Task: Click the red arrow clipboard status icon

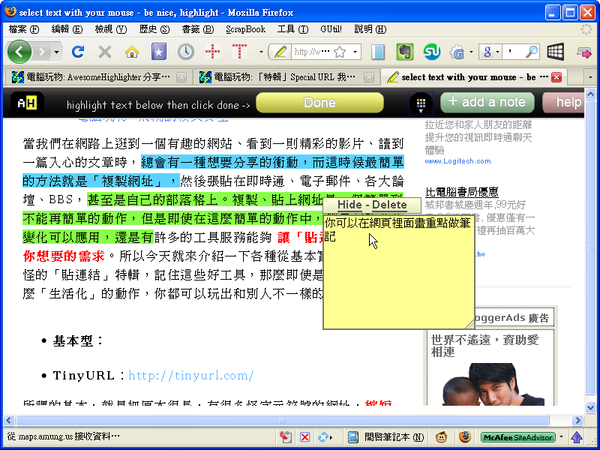Action: coord(285,437)
